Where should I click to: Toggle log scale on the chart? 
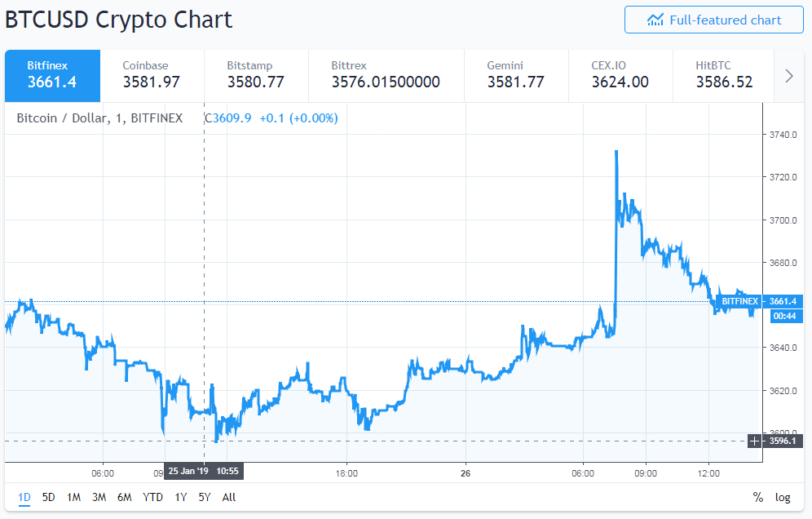[783, 497]
